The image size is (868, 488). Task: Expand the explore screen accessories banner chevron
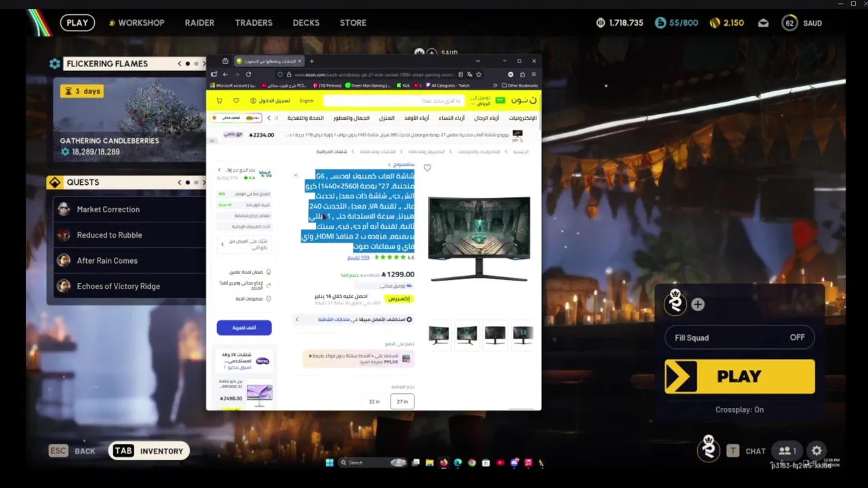coord(296,319)
